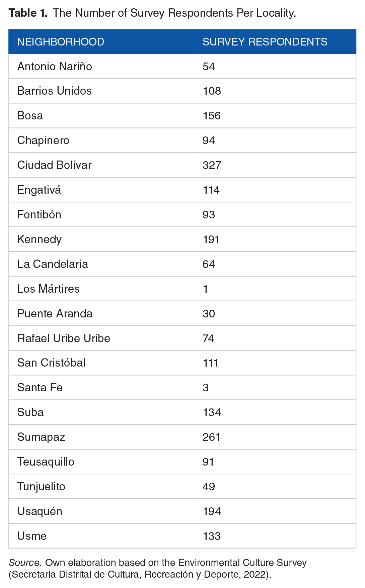Select the La Candelaria row name
The image size is (365, 588).
[x=53, y=264]
